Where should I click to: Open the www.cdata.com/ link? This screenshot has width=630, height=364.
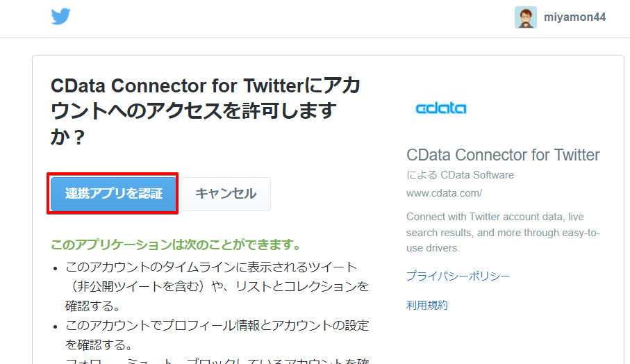[444, 192]
